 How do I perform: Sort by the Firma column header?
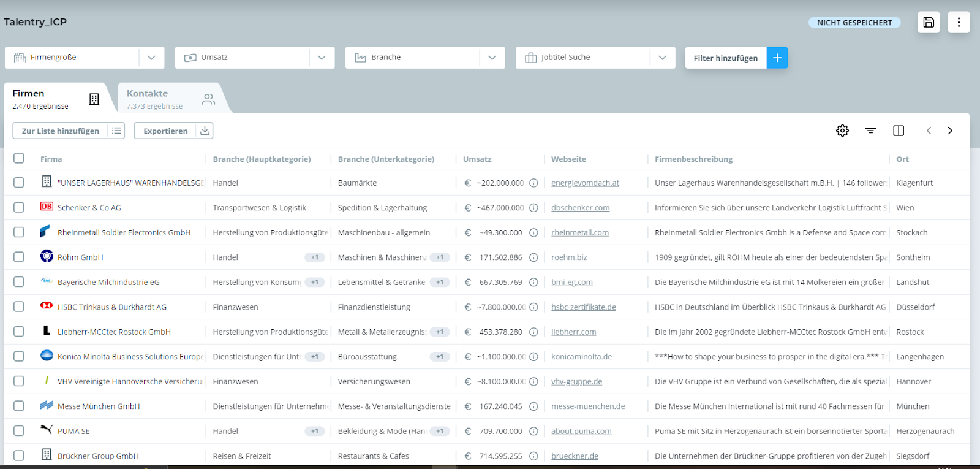pos(51,159)
